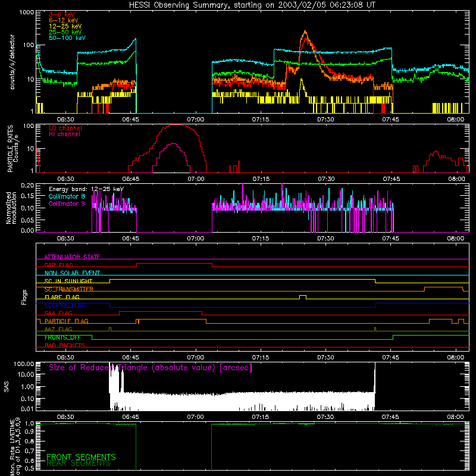Click the 08:00 time label under particle rates panel
Screen dimensions: 476x476
point(456,179)
